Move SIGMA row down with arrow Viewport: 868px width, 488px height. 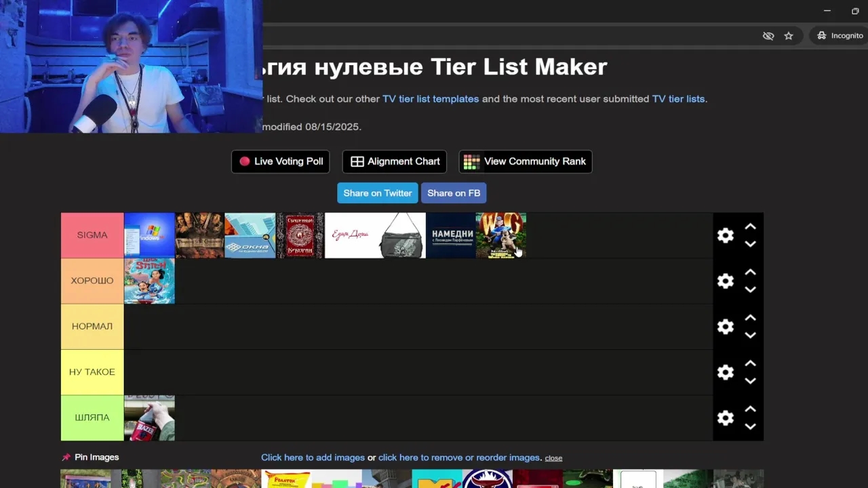coord(750,244)
